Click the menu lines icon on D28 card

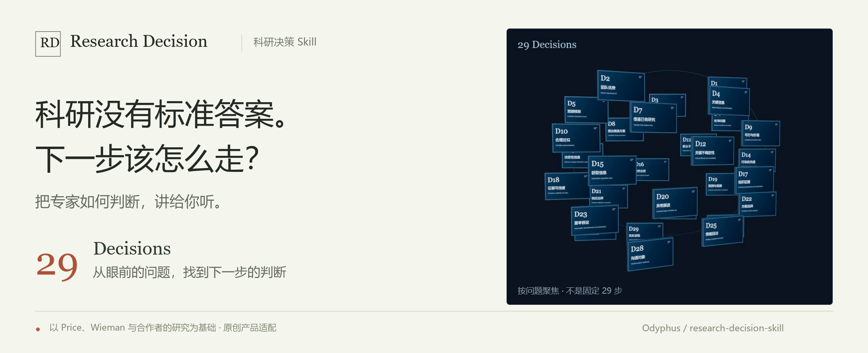click(x=669, y=242)
